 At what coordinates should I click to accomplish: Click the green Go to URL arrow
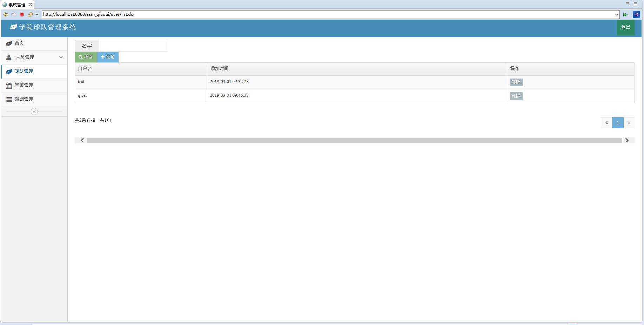(x=625, y=14)
